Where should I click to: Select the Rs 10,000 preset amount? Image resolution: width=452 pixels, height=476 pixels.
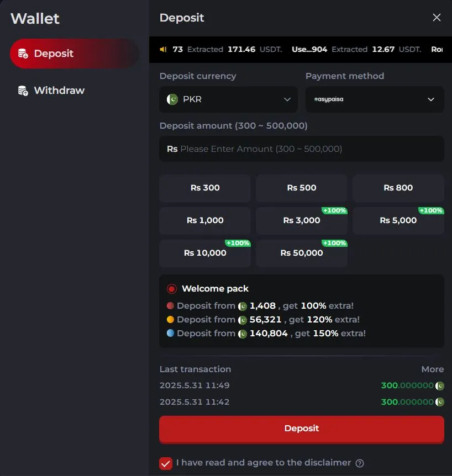pos(205,253)
